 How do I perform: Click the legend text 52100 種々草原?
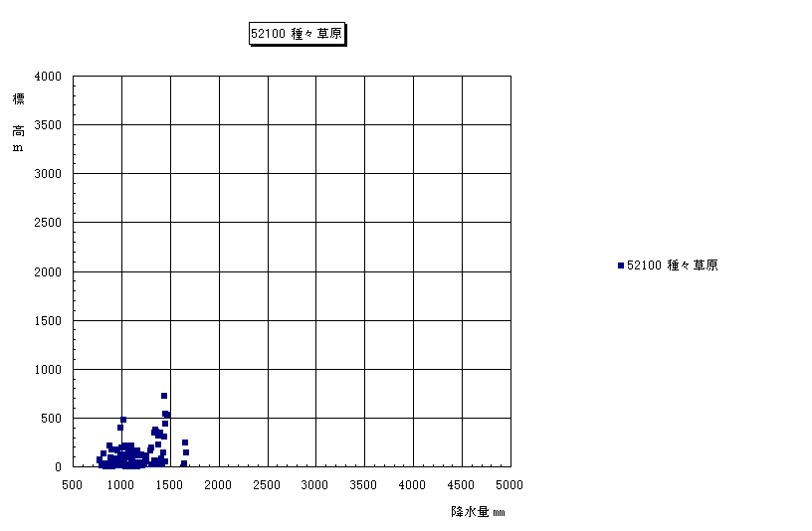click(x=672, y=265)
